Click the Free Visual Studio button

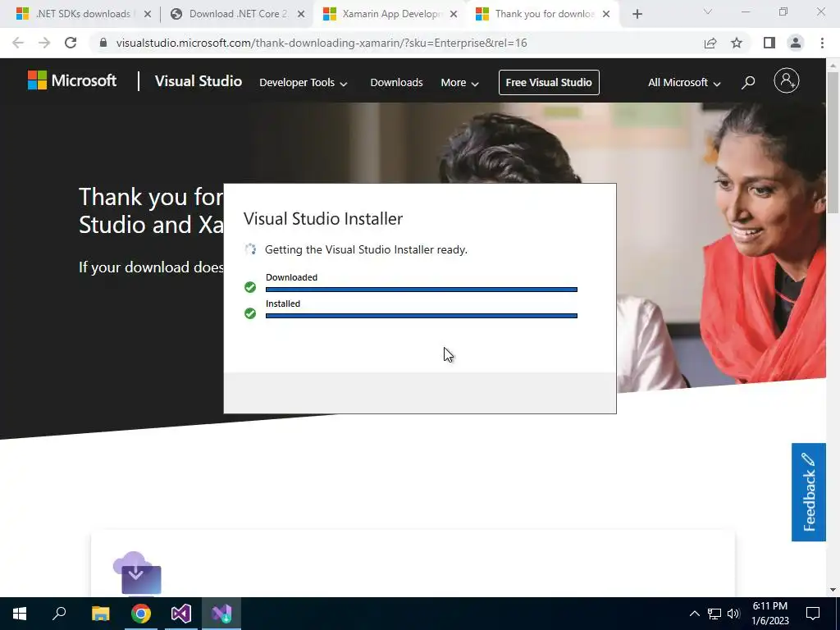point(549,83)
